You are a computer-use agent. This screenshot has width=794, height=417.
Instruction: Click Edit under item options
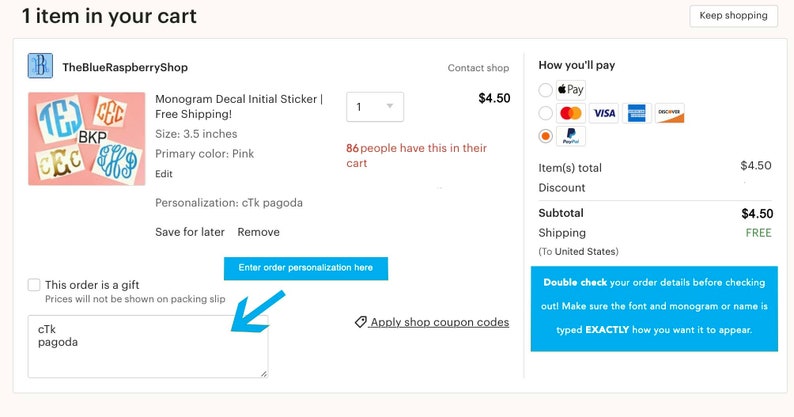click(164, 174)
